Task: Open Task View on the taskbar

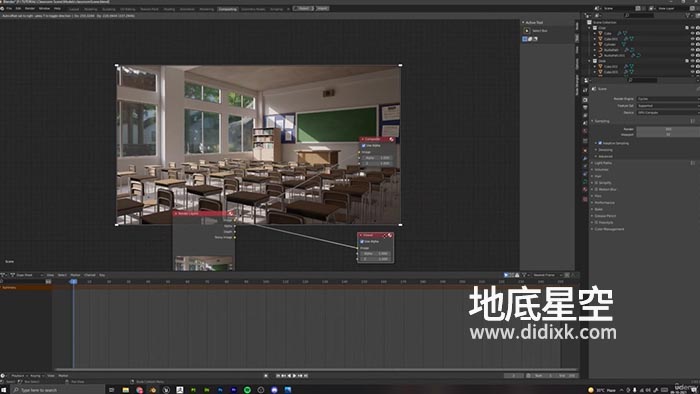Action: [x=112, y=390]
